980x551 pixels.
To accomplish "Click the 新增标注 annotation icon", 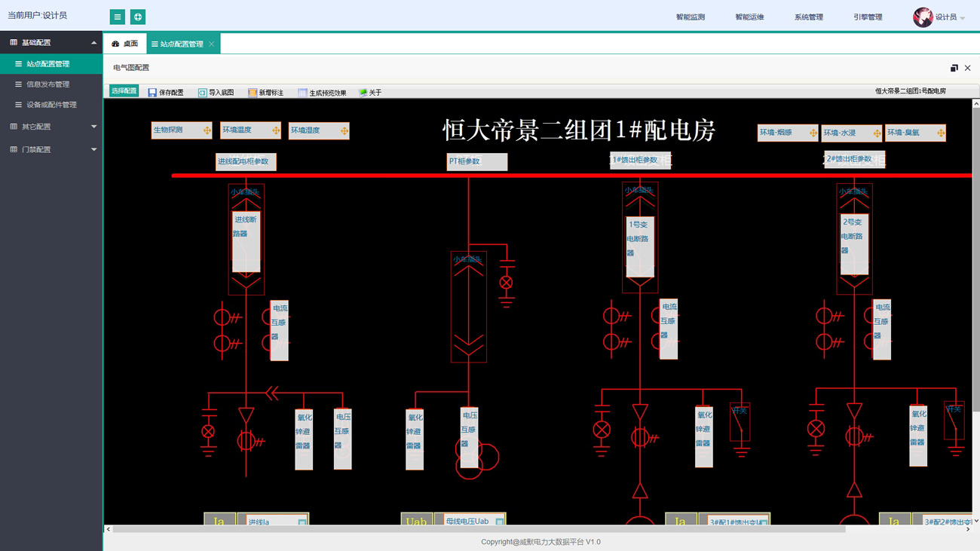I will tap(253, 92).
